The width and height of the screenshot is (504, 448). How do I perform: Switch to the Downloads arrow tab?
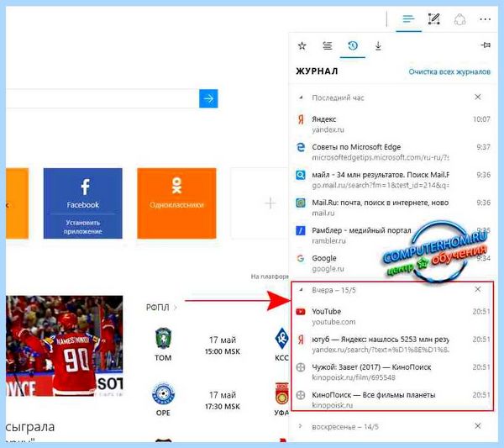tap(378, 45)
